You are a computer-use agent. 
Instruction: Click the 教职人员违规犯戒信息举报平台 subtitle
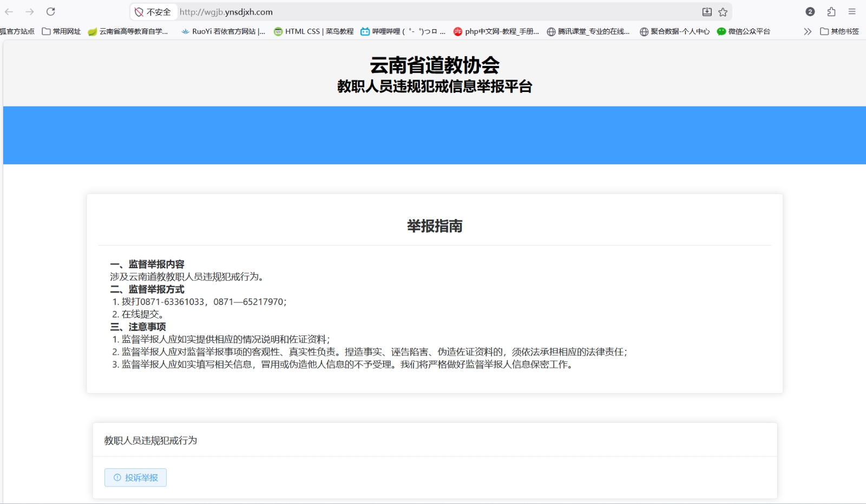pos(435,87)
